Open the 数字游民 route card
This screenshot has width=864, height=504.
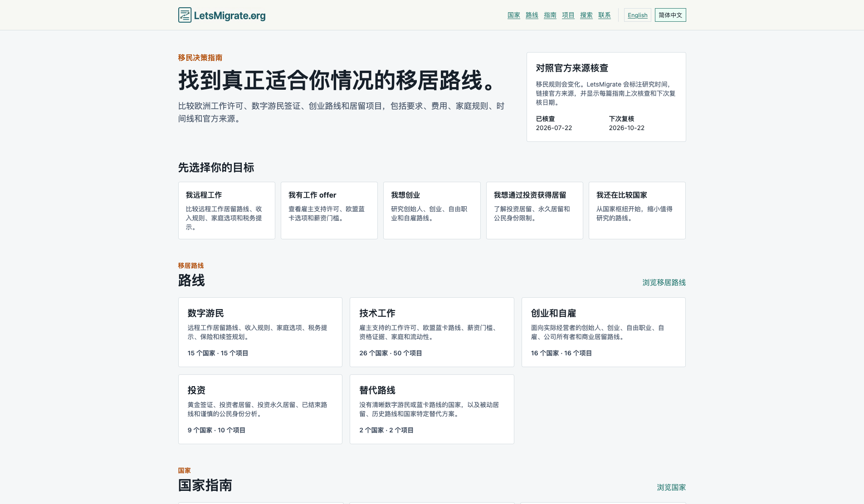coord(260,332)
